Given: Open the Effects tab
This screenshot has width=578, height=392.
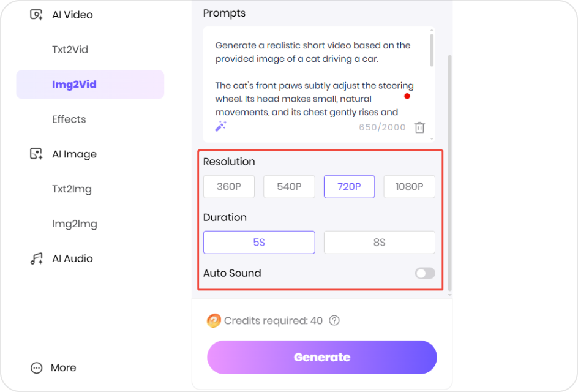Looking at the screenshot, I should (x=69, y=119).
